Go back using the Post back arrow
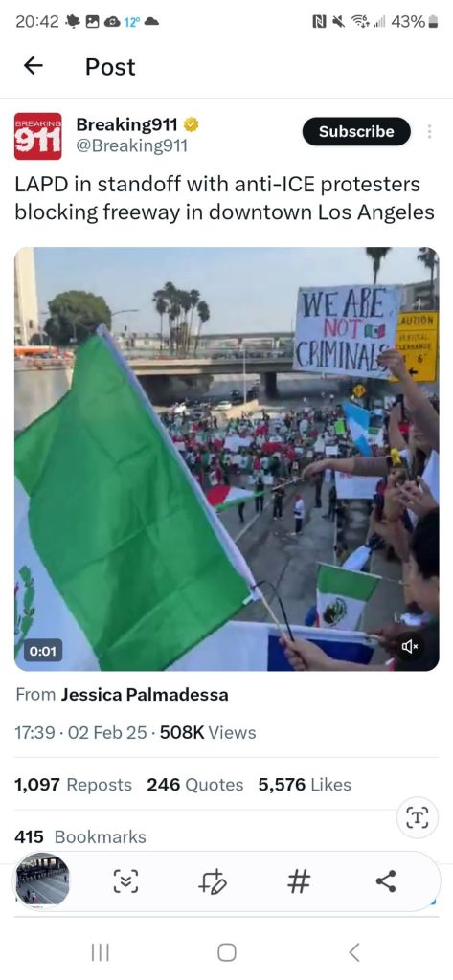Screen dimensions: 453x980 click(x=34, y=66)
